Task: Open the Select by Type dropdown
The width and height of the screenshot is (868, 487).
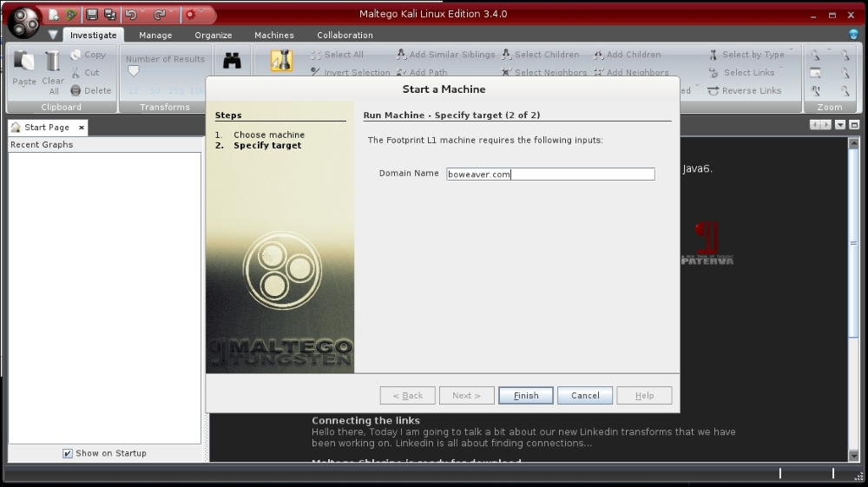Action: pos(751,55)
